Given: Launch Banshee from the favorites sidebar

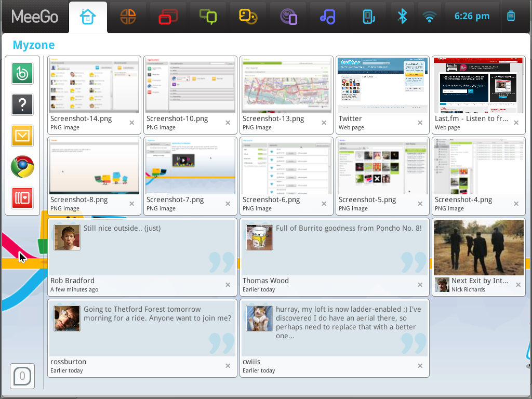Looking at the screenshot, I should pos(22,73).
